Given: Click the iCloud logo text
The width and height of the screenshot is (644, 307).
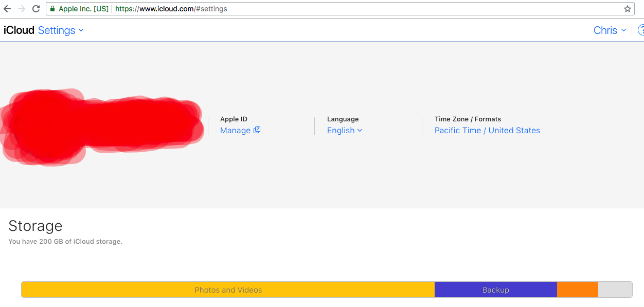Looking at the screenshot, I should point(19,30).
